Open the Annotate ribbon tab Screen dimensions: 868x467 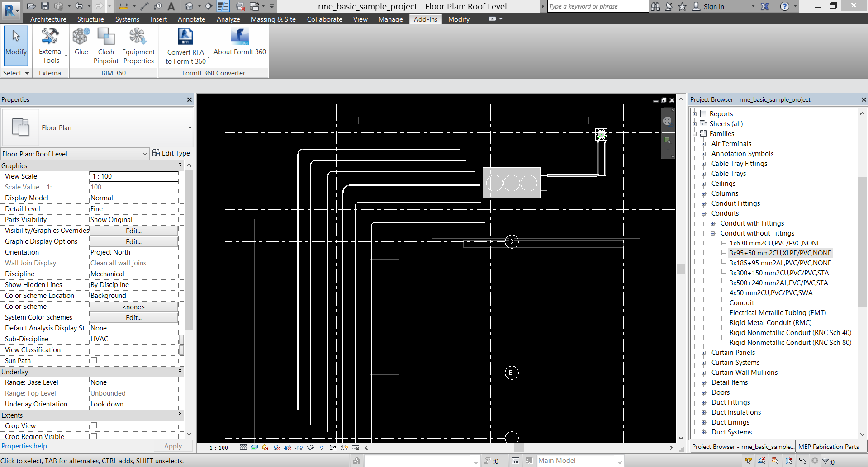tap(191, 19)
